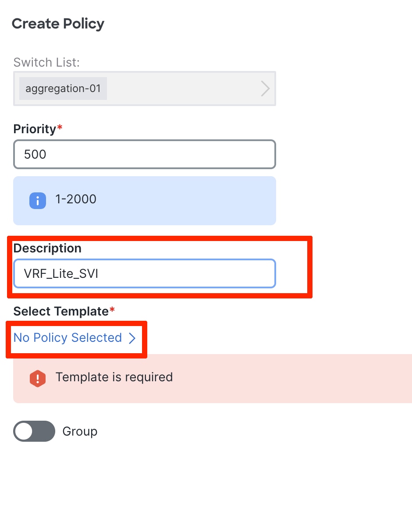This screenshot has width=412, height=532.
Task: Expand the aggregation-01 switch list entry
Action: click(265, 89)
